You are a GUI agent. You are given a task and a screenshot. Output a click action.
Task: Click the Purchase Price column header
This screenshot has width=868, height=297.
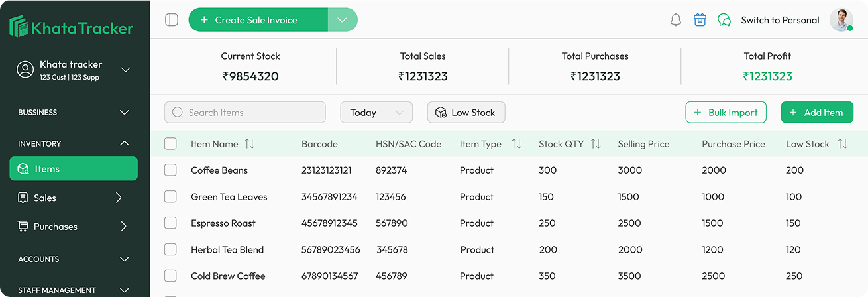click(733, 144)
